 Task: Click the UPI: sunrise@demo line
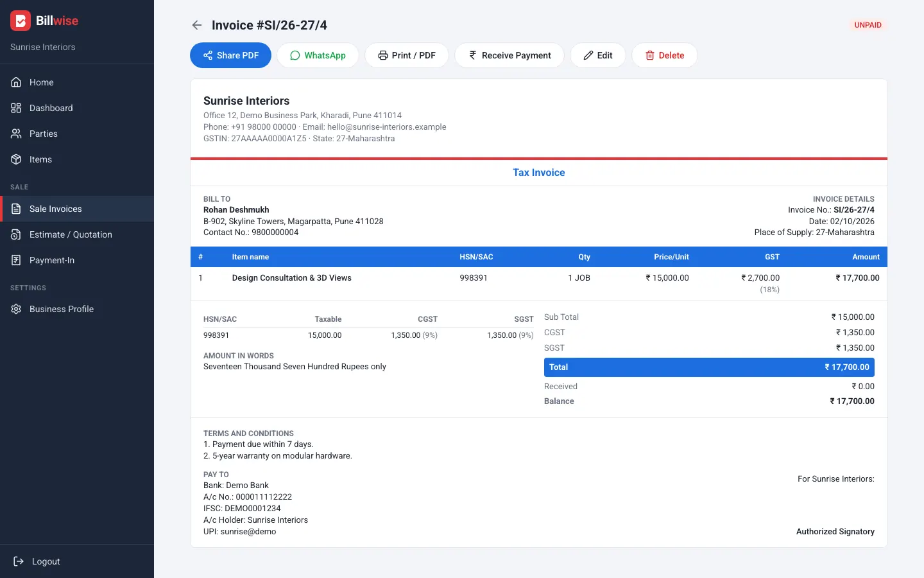pos(240,532)
